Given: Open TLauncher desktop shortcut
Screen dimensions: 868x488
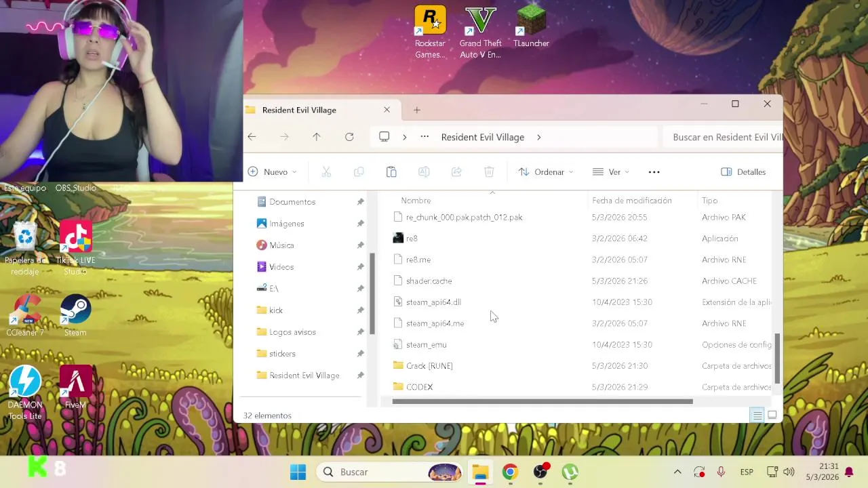Looking at the screenshot, I should [531, 26].
